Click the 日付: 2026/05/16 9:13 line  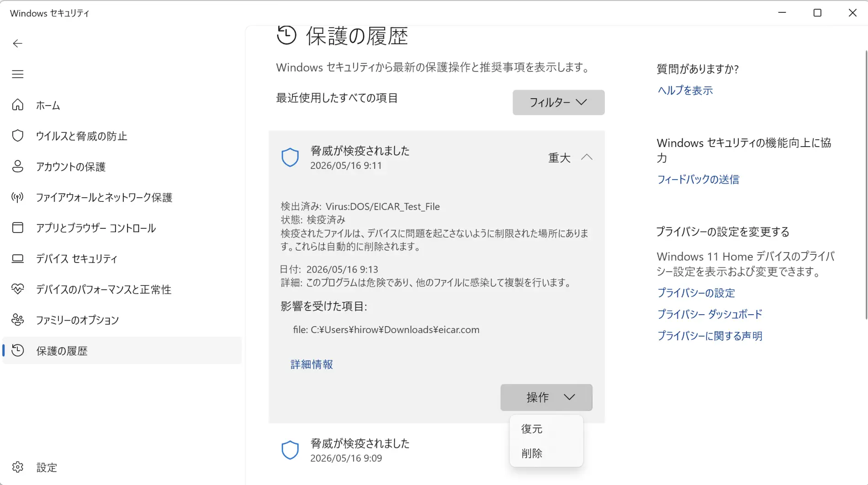tap(329, 269)
